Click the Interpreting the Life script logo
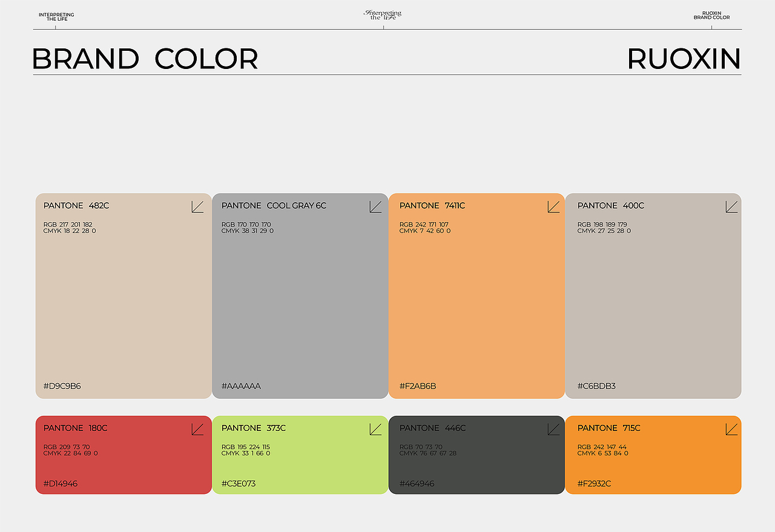 [x=383, y=15]
